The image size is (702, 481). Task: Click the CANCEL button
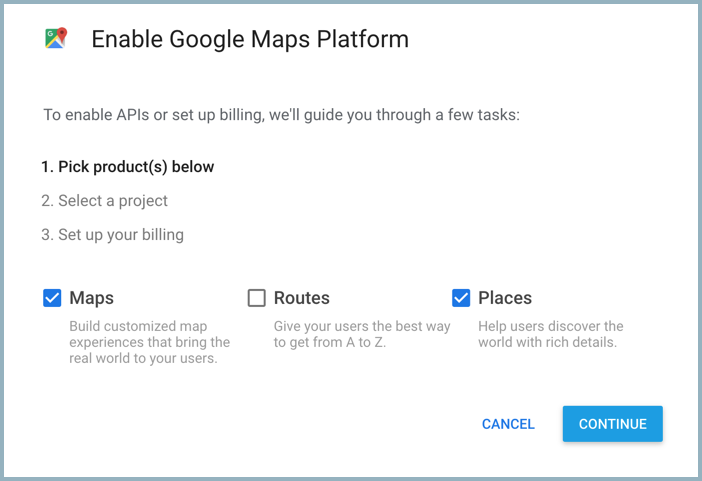coord(508,424)
